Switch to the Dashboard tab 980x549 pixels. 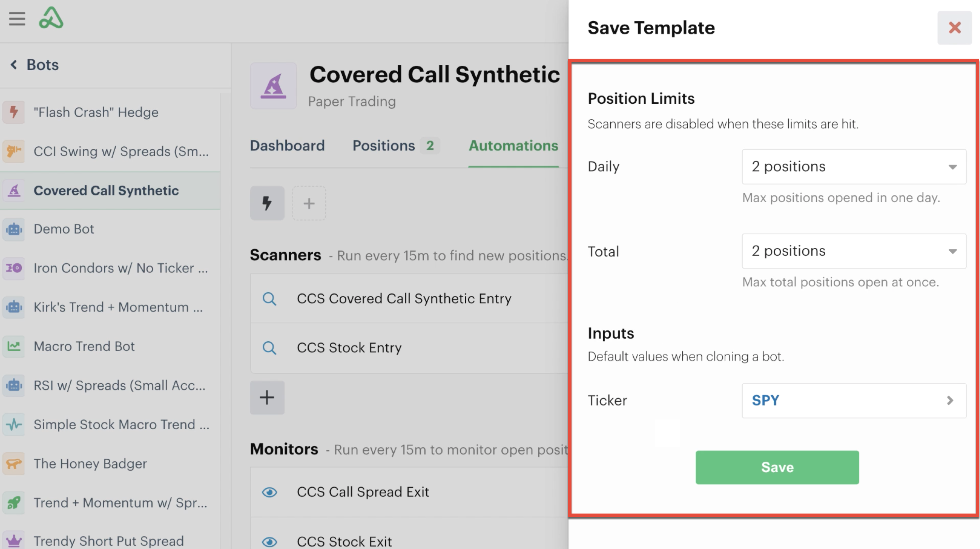pos(287,146)
